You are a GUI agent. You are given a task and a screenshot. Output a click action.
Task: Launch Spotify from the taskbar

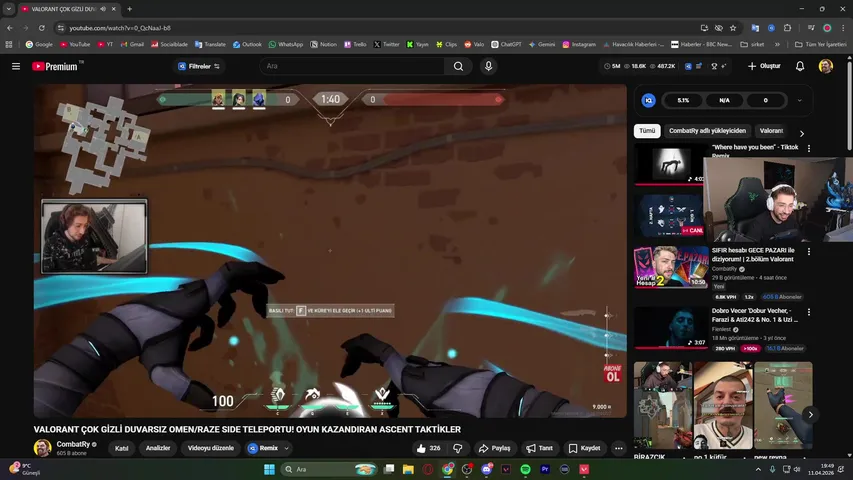pos(525,469)
